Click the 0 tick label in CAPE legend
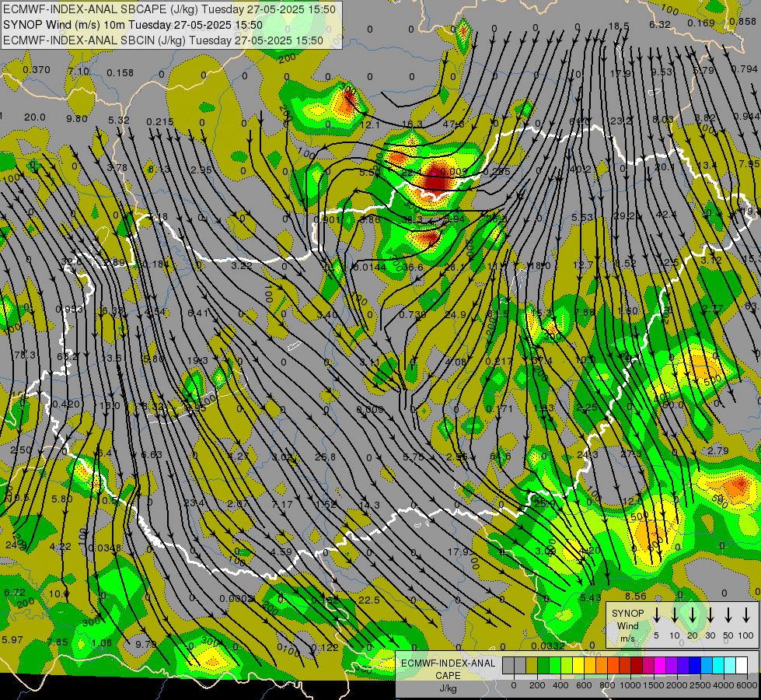761x700 pixels. point(514,685)
